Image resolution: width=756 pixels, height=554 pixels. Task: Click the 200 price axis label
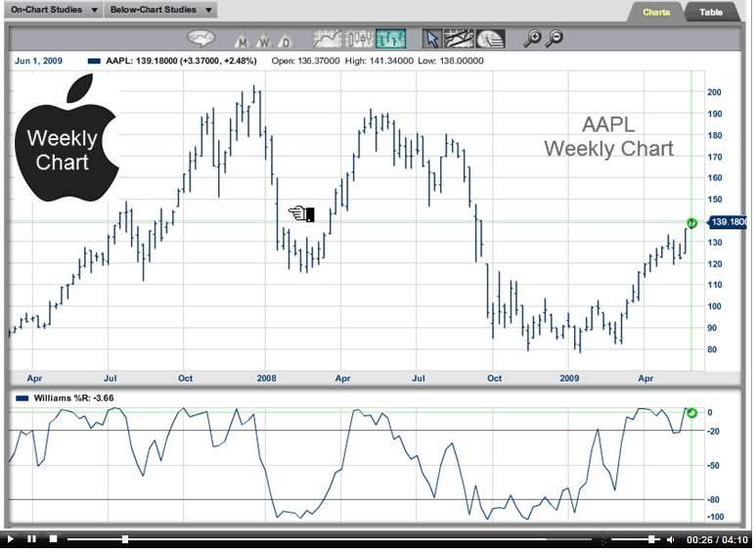[714, 92]
